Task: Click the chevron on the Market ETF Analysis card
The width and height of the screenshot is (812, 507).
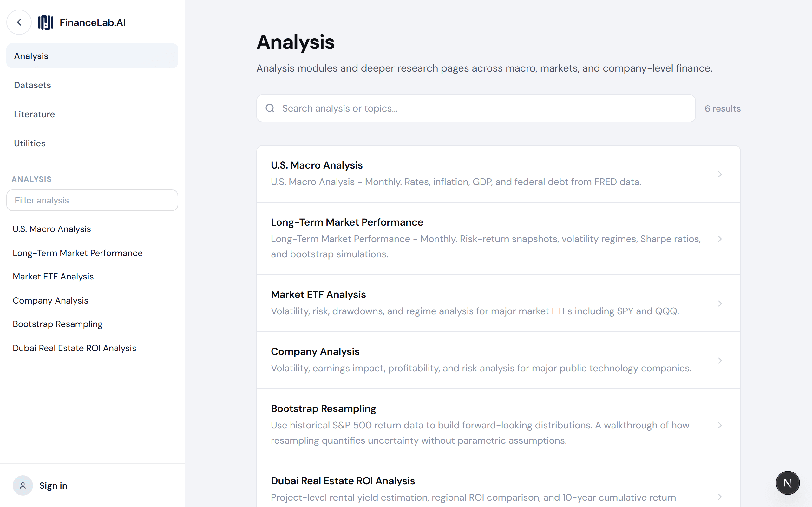Action: pos(720,304)
